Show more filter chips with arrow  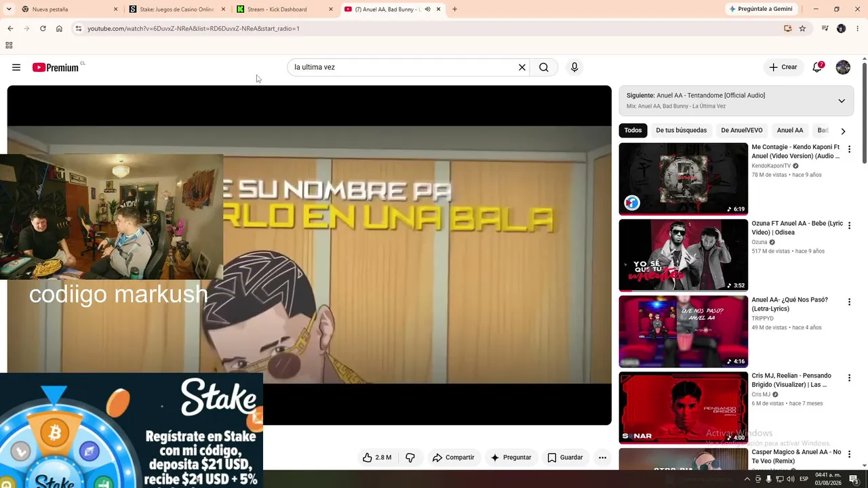(x=843, y=131)
